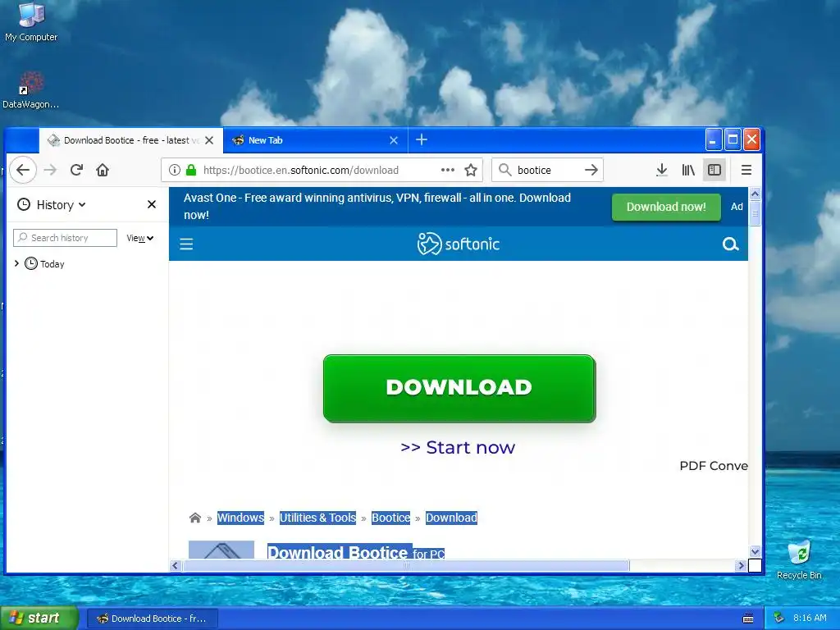840x630 pixels.
Task: Open the Windows breadcrumb link
Action: click(240, 518)
